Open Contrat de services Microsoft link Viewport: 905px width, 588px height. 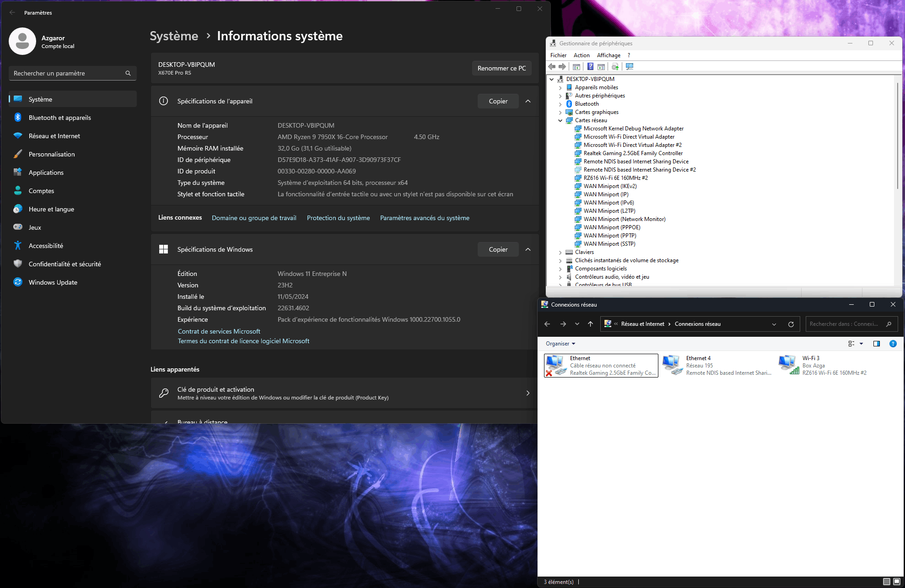[219, 331]
